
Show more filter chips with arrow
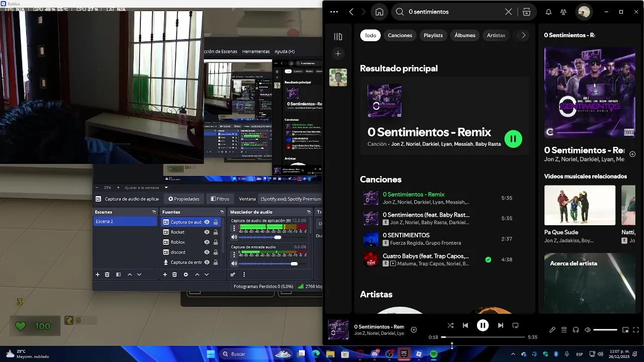pos(523,35)
